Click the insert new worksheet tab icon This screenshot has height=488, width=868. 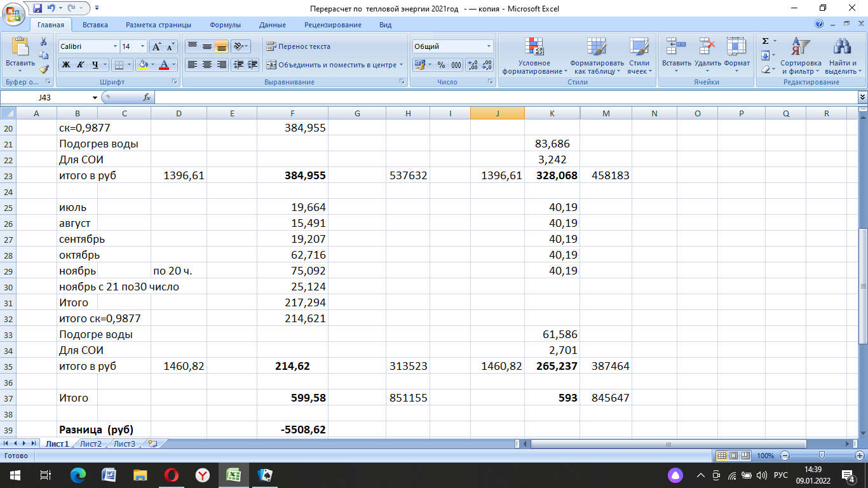click(x=152, y=444)
